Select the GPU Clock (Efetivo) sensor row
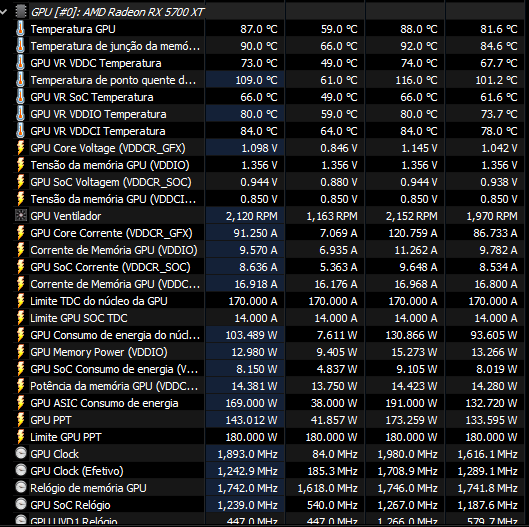 269,471
